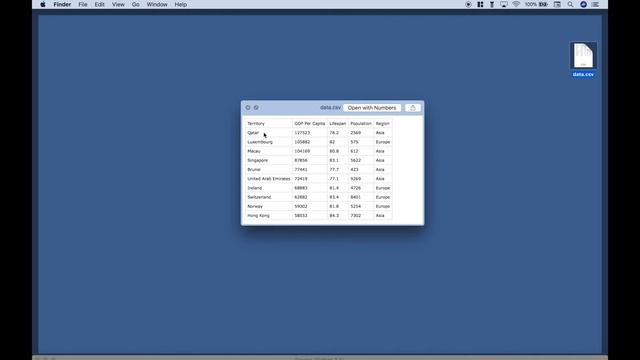Click the Europe cell in the Luxembourg row

click(x=383, y=142)
